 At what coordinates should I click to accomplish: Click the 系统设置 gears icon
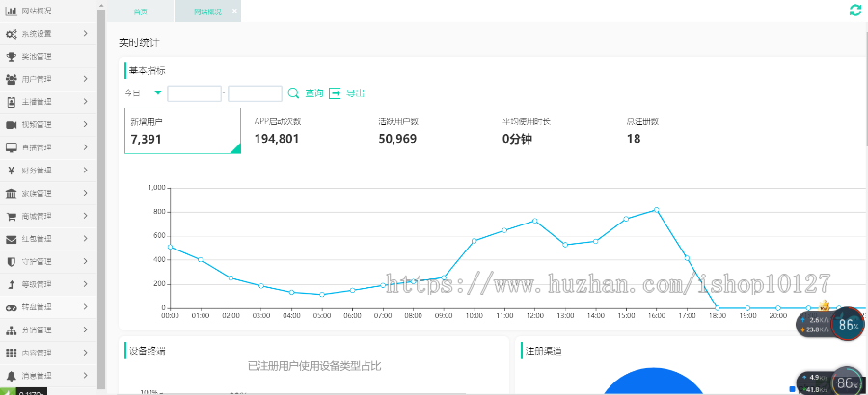[x=11, y=34]
